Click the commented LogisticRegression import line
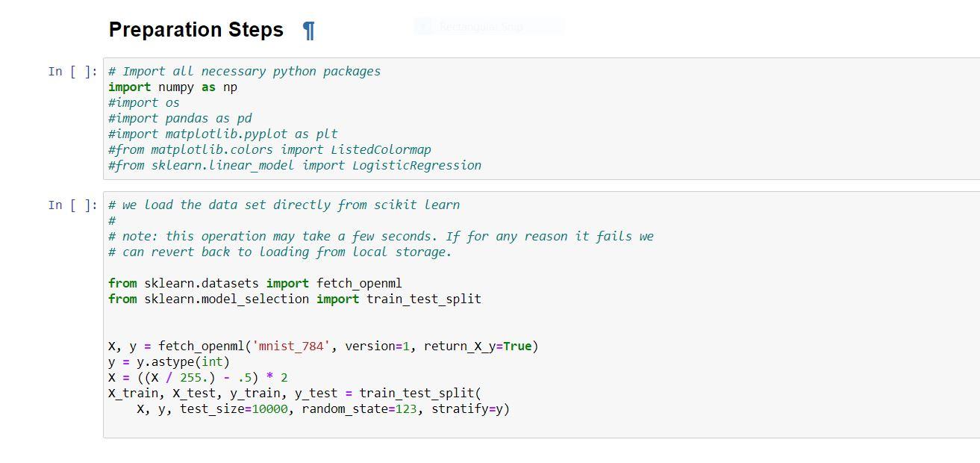 pyautogui.click(x=295, y=165)
